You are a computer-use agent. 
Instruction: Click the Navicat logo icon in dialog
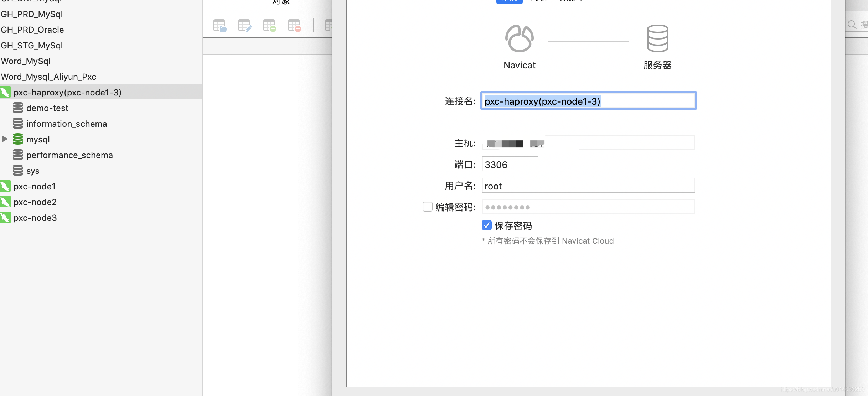pos(519,38)
